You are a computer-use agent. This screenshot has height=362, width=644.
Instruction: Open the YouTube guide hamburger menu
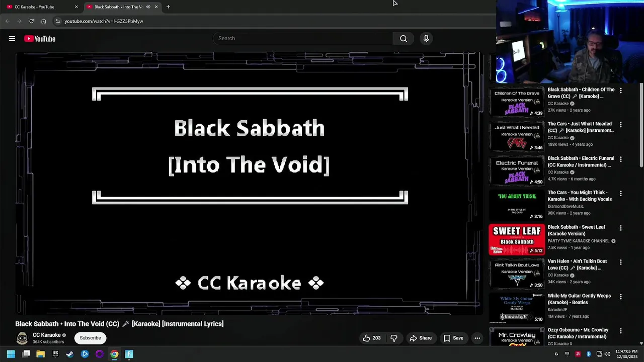click(12, 39)
